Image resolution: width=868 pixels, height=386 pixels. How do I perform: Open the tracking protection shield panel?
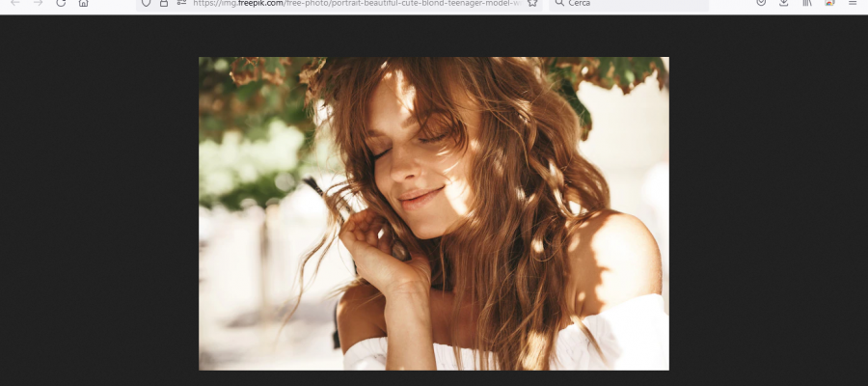(146, 3)
